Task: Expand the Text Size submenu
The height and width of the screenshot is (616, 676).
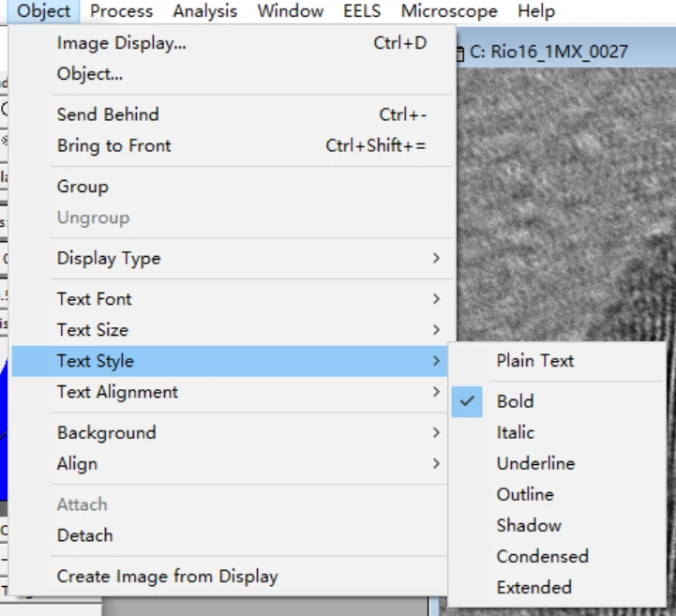Action: [92, 330]
